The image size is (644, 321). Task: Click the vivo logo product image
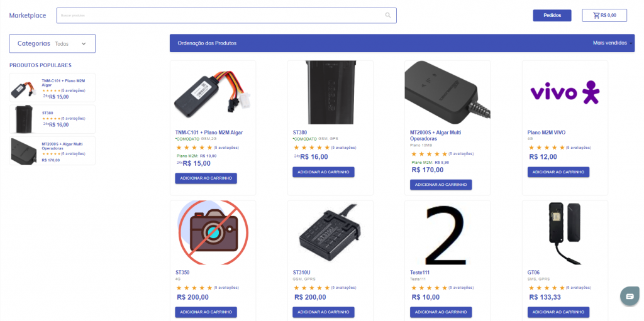point(565,93)
